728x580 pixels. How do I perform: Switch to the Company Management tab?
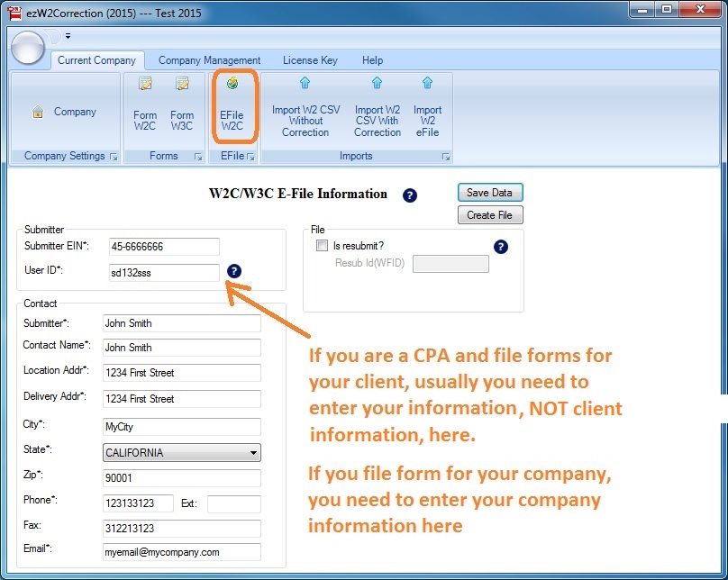[209, 60]
